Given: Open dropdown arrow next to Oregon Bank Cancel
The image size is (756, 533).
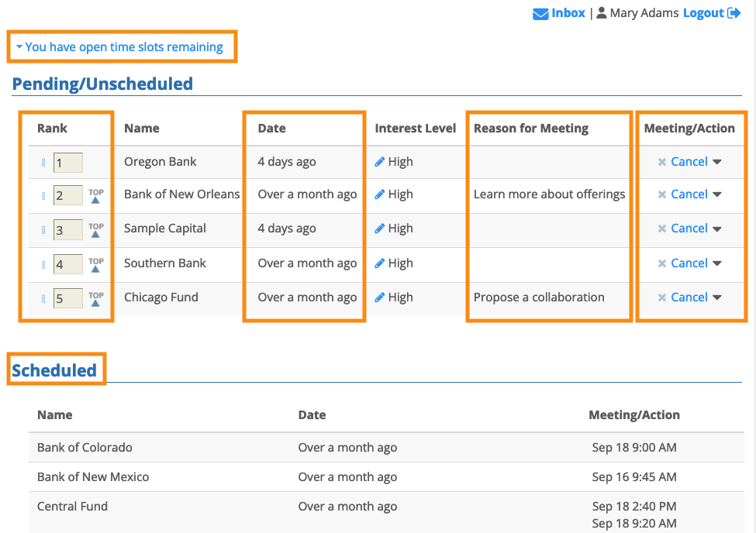Looking at the screenshot, I should [717, 162].
